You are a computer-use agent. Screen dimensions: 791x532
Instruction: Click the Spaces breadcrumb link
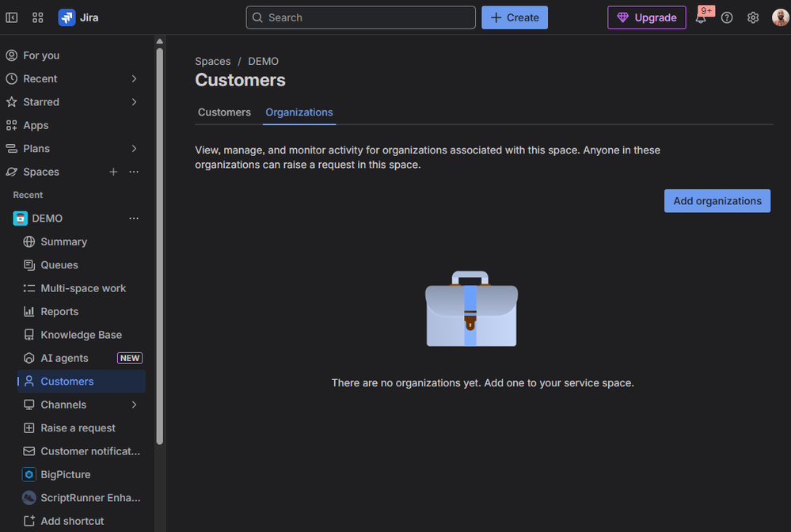[x=212, y=61]
